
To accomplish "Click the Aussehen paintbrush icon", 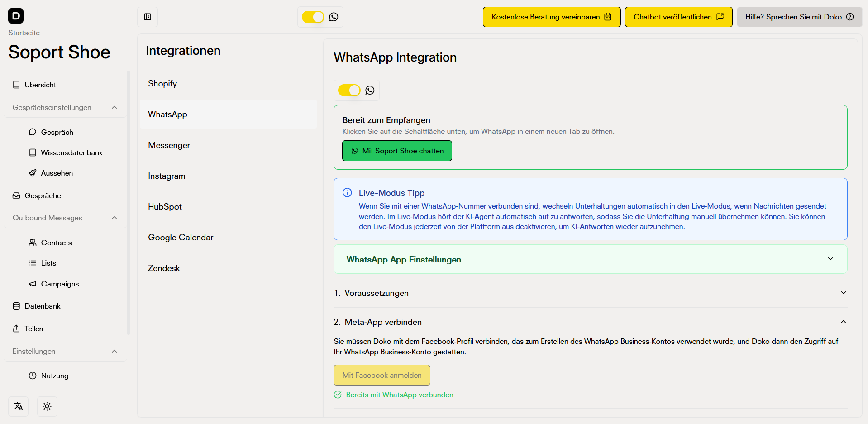I will click(33, 173).
